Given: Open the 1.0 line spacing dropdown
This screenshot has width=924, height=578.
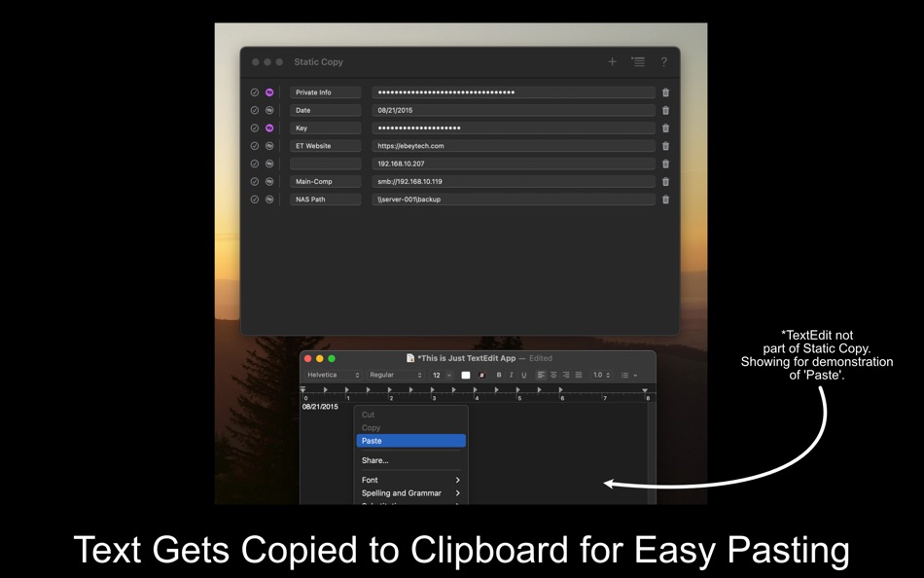Looking at the screenshot, I should (x=602, y=375).
